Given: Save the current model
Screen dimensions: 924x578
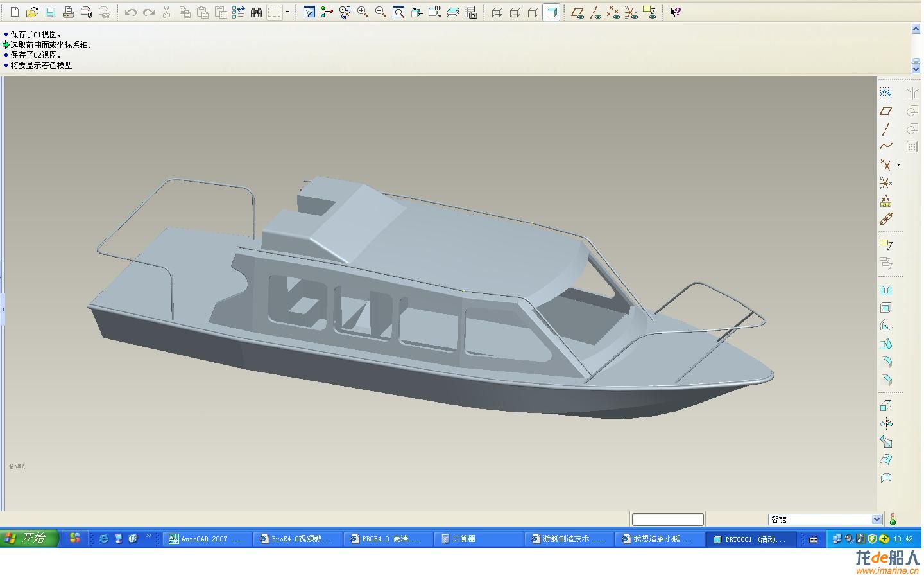Looking at the screenshot, I should coord(50,12).
